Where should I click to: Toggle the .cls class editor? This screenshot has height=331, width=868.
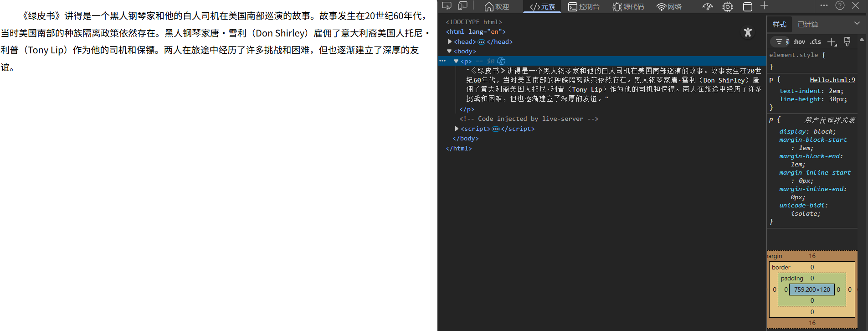click(x=816, y=41)
